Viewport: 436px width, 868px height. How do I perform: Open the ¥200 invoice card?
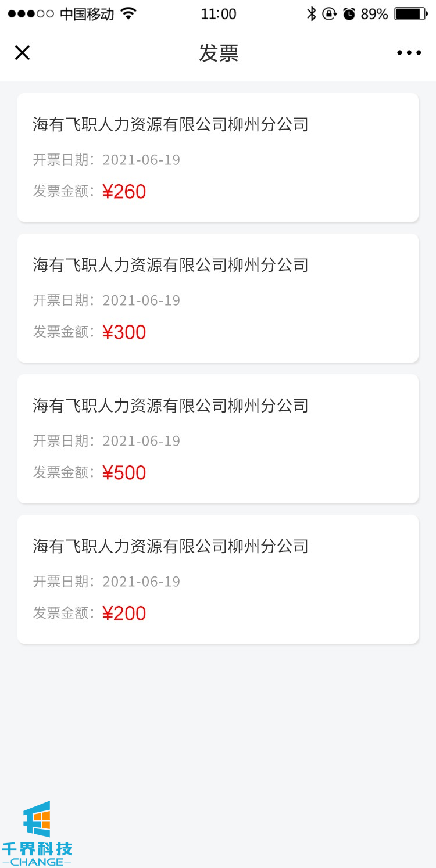pyautogui.click(x=218, y=579)
